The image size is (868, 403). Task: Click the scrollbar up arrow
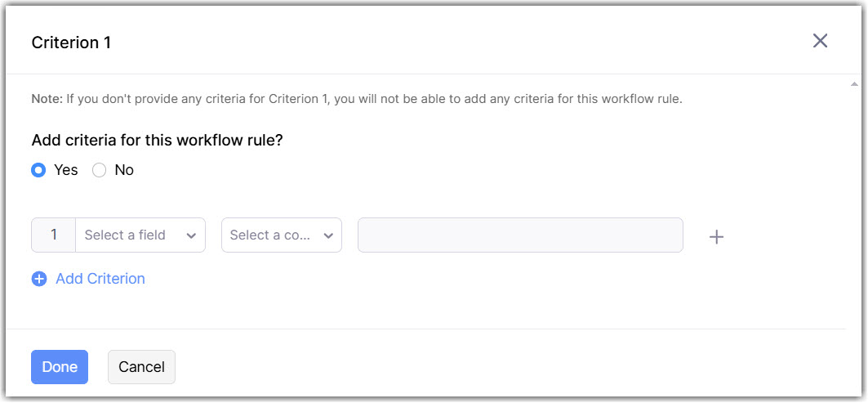coord(854,83)
